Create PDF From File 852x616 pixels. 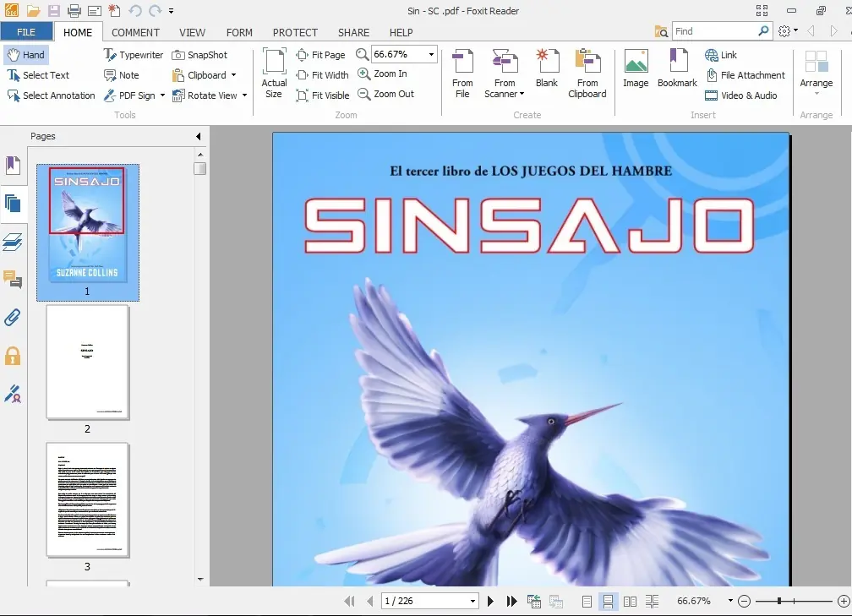[x=462, y=73]
